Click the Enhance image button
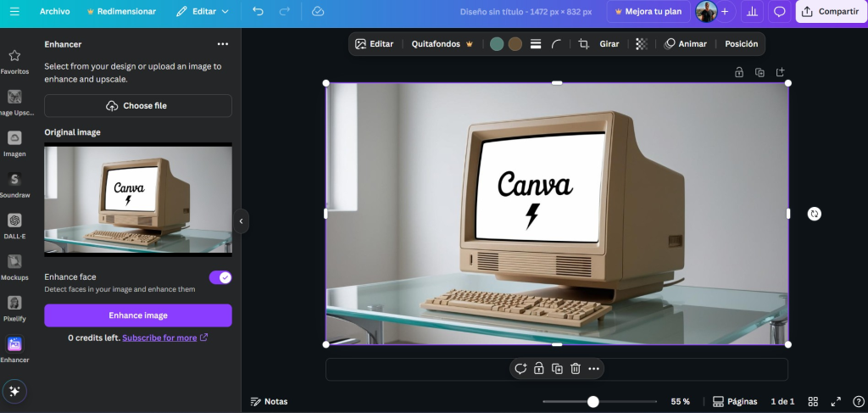This screenshot has width=868, height=413. pos(138,315)
